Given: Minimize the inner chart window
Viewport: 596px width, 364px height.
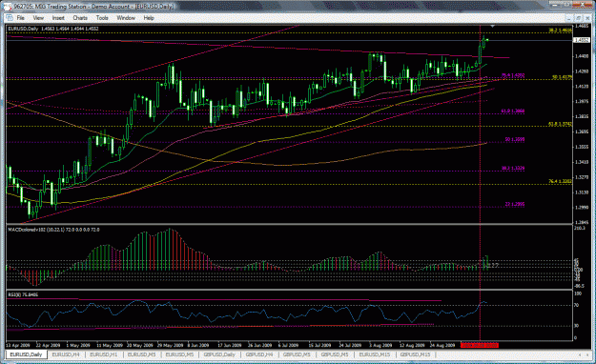Looking at the screenshot, I should [x=569, y=18].
